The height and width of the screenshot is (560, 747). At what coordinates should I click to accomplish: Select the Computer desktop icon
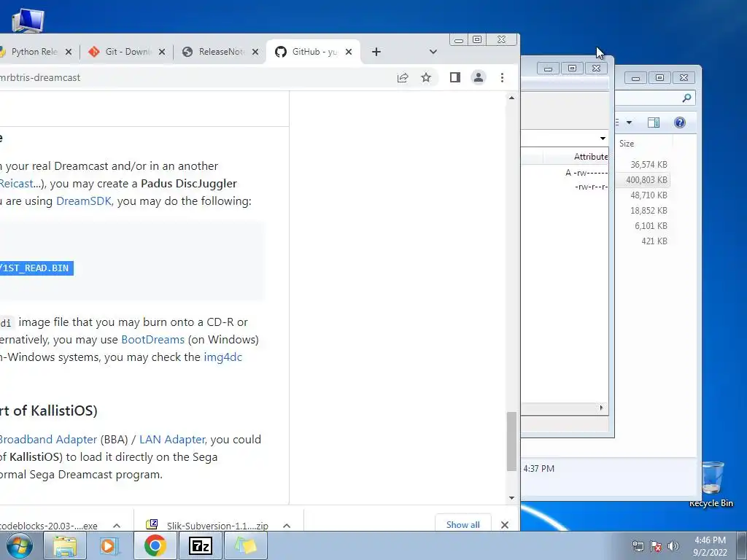click(28, 21)
